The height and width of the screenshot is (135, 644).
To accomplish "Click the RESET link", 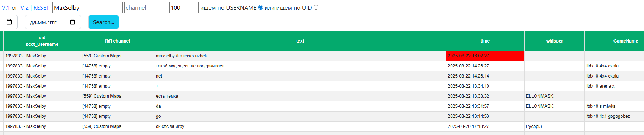I will [41, 7].
